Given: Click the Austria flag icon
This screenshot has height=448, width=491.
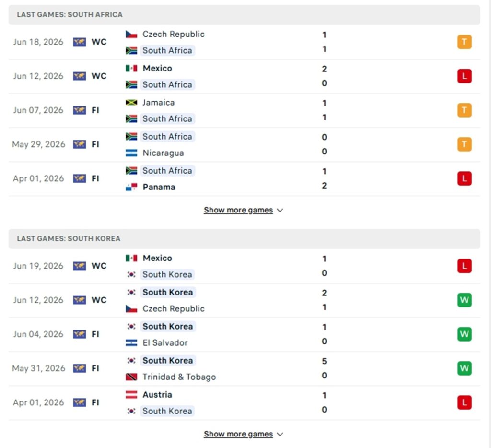Looking at the screenshot, I should point(131,394).
